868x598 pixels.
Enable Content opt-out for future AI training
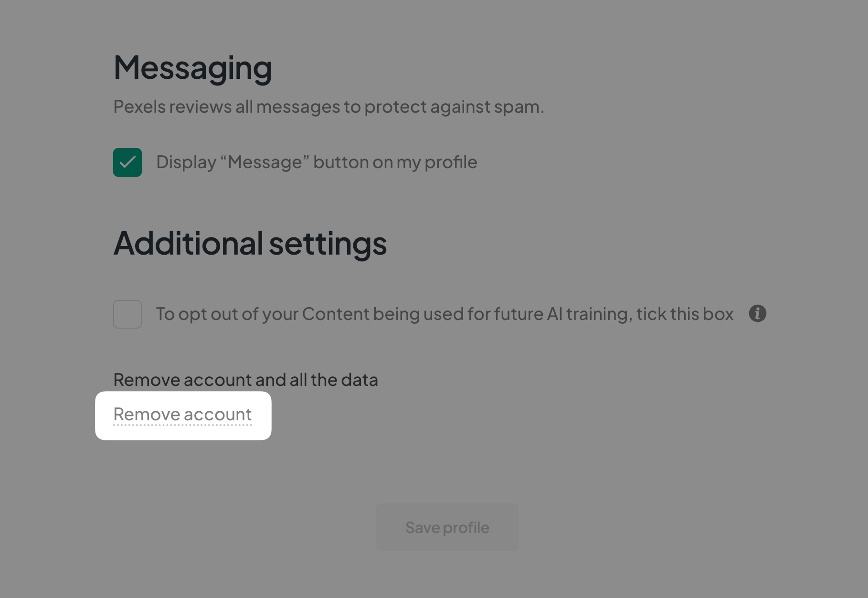tap(127, 314)
